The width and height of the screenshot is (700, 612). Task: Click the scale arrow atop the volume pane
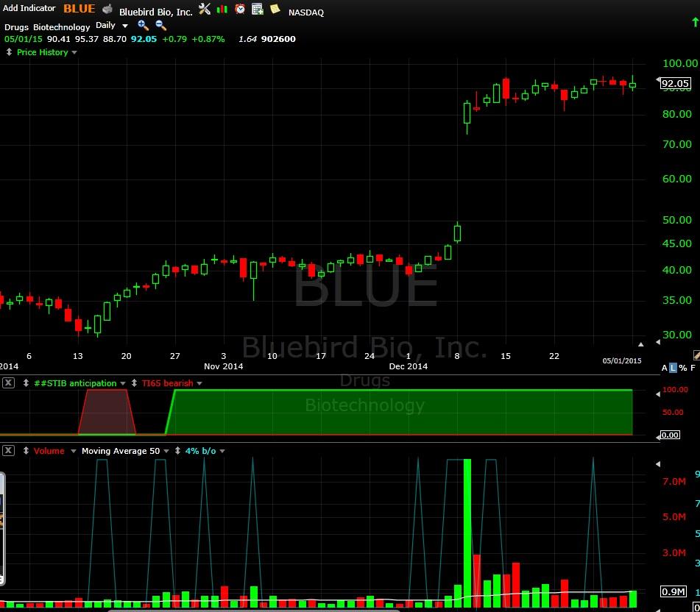coord(657,464)
